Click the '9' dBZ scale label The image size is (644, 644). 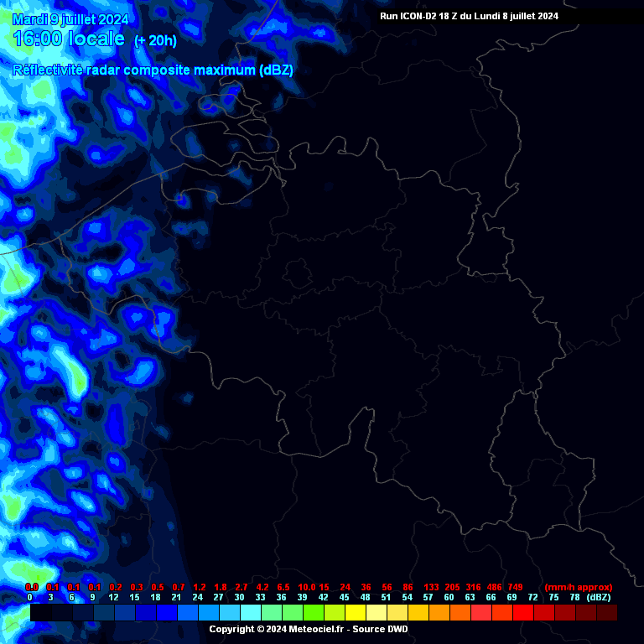[92, 597]
